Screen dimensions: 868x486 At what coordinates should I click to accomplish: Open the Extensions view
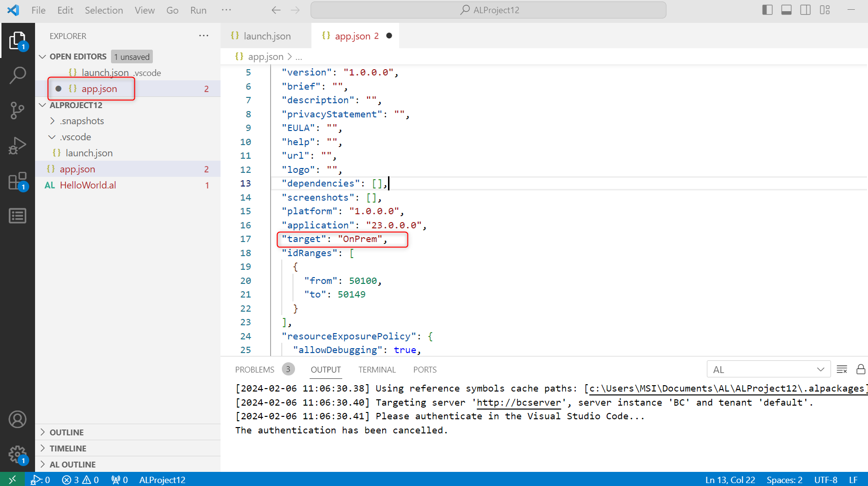tap(18, 181)
